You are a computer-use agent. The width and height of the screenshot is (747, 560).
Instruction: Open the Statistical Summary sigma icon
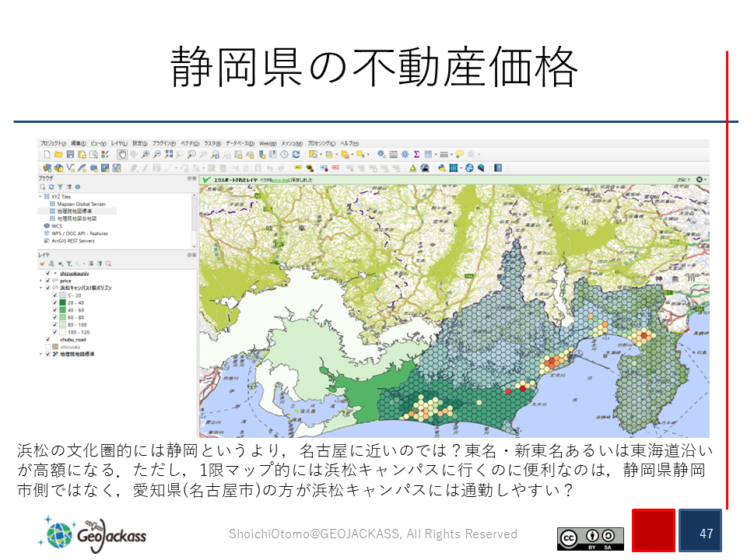[x=416, y=155]
